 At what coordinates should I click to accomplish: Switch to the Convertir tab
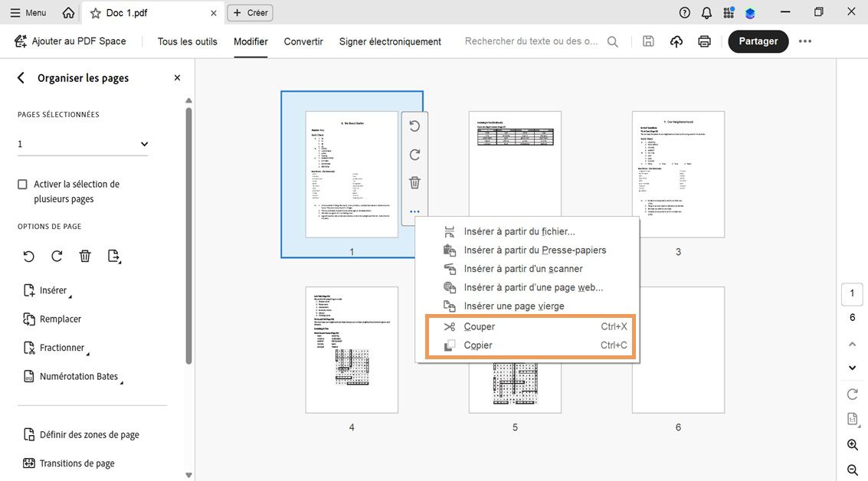point(303,41)
